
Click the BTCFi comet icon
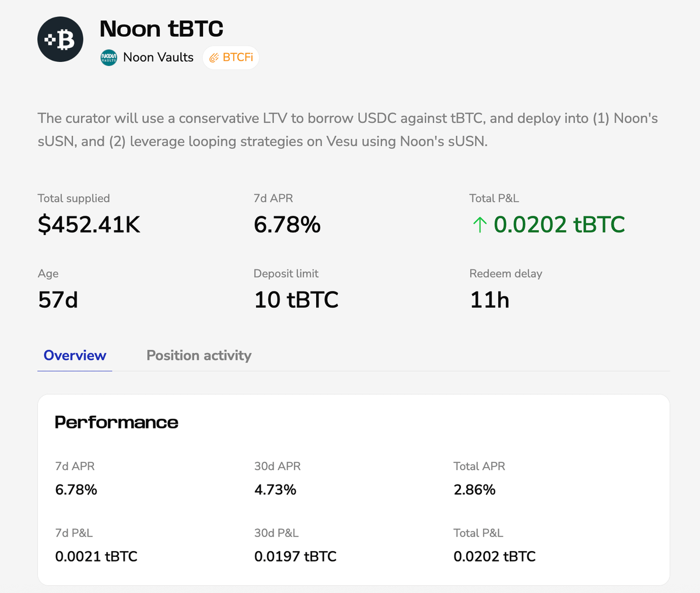point(214,58)
